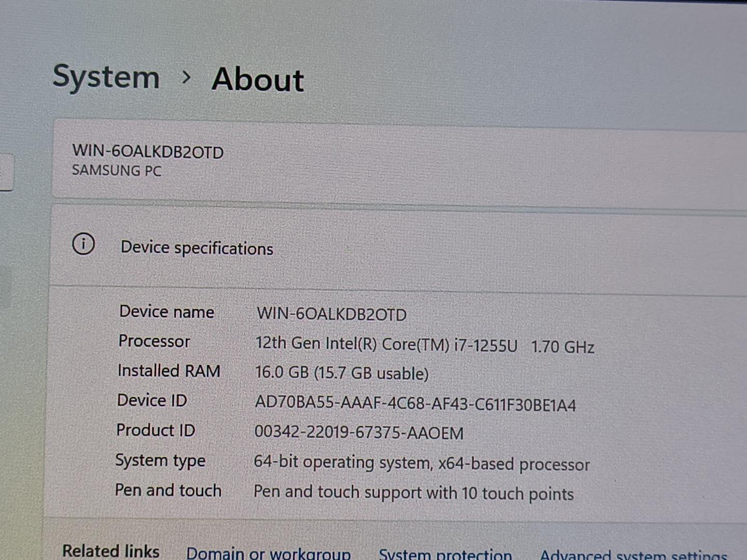747x560 pixels.
Task: Click the WIN-6OALKDB2OTD name in the top card
Action: click(148, 151)
